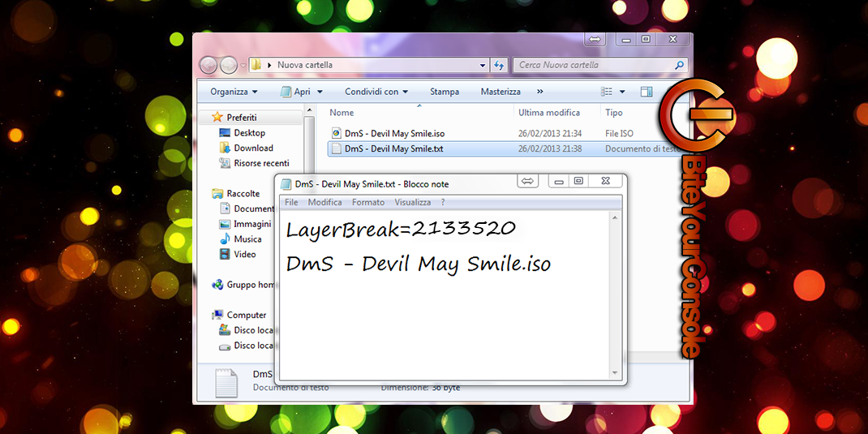Open recent pages dropdown next to forward
The height and width of the screenshot is (434, 868).
[x=243, y=66]
